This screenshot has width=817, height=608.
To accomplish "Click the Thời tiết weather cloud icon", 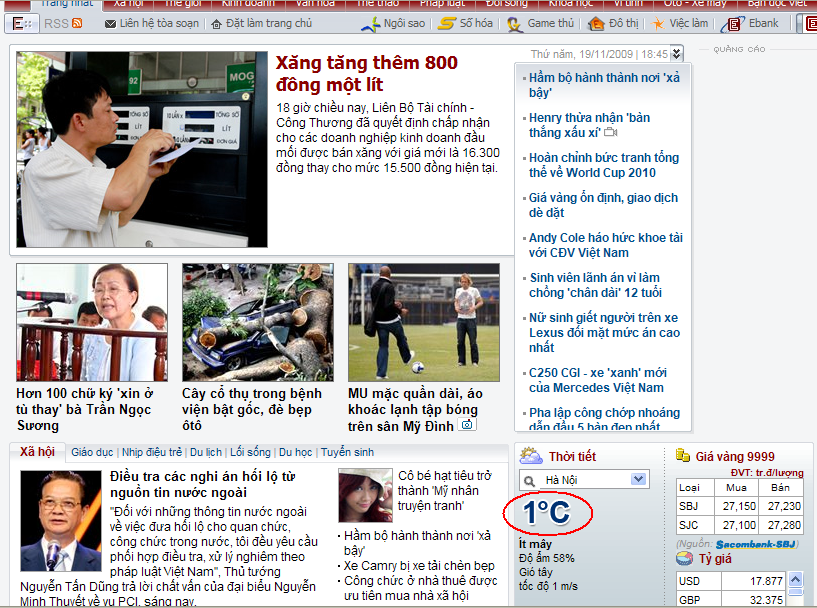I will (x=531, y=456).
